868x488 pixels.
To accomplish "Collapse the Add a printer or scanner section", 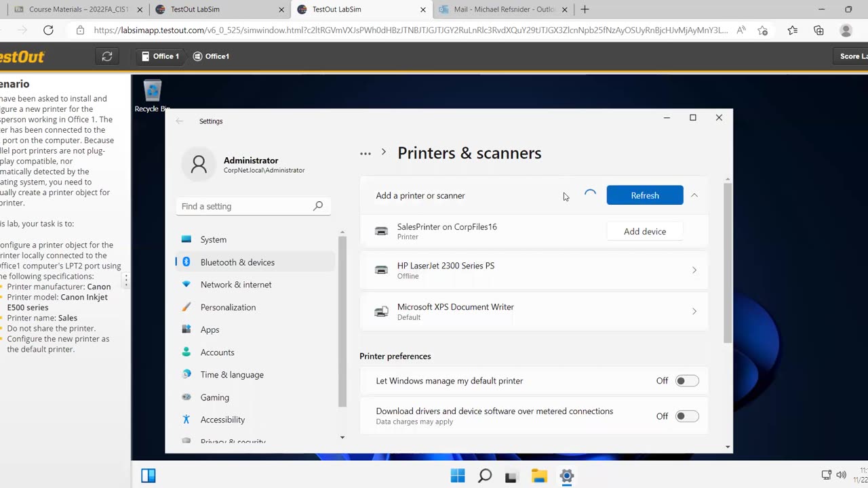I will [694, 195].
